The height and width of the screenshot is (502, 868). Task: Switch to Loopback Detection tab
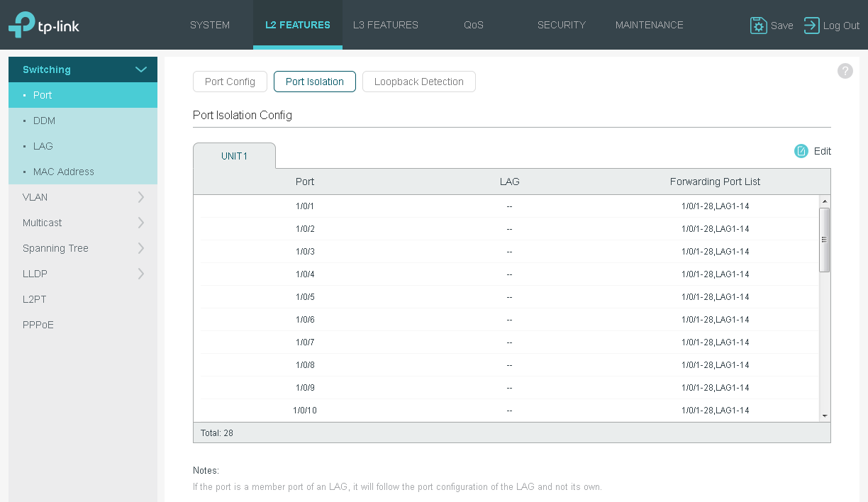tap(418, 82)
